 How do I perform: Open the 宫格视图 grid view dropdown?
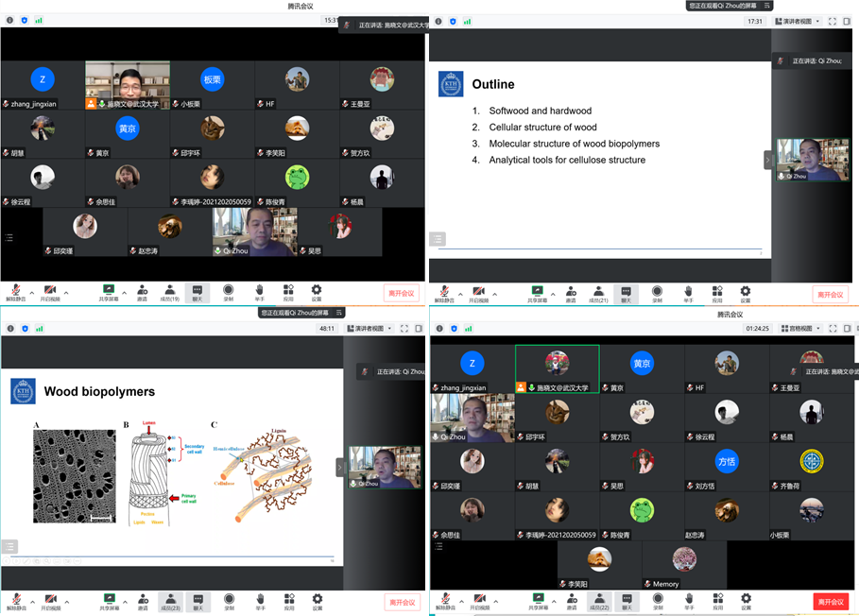[797, 328]
